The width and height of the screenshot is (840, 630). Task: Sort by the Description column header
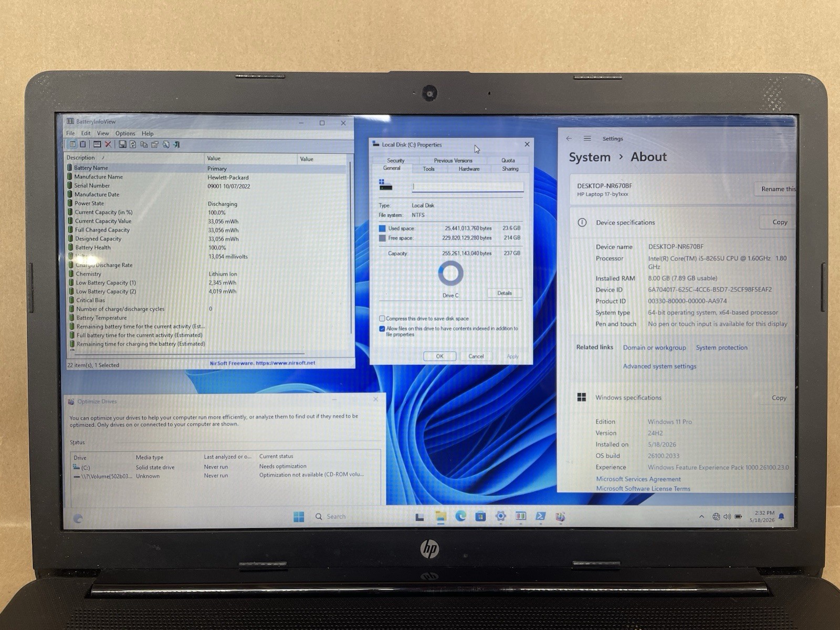[x=134, y=158]
